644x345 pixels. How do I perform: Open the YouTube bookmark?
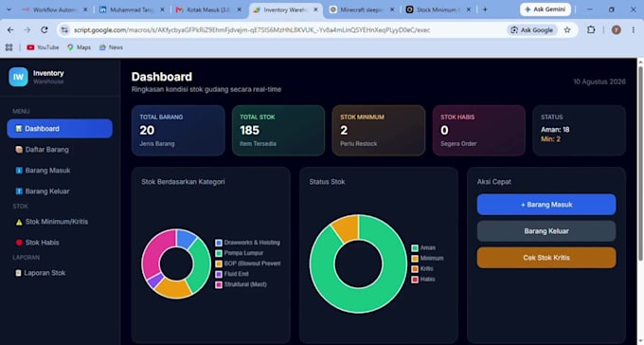43,47
